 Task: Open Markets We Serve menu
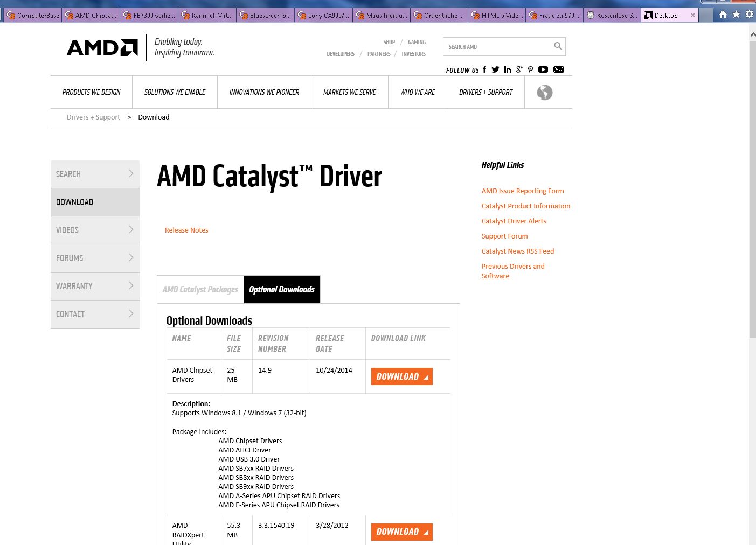[x=350, y=92]
